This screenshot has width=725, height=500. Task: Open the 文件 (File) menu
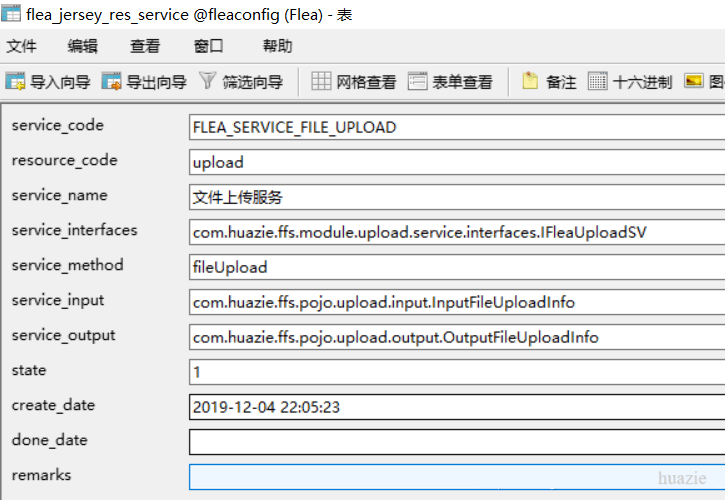tap(21, 46)
